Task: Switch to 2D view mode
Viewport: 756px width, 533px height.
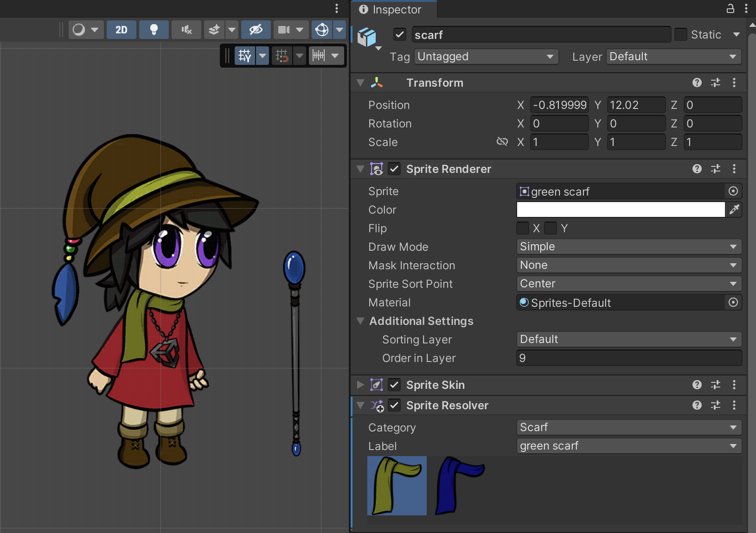Action: 122,30
